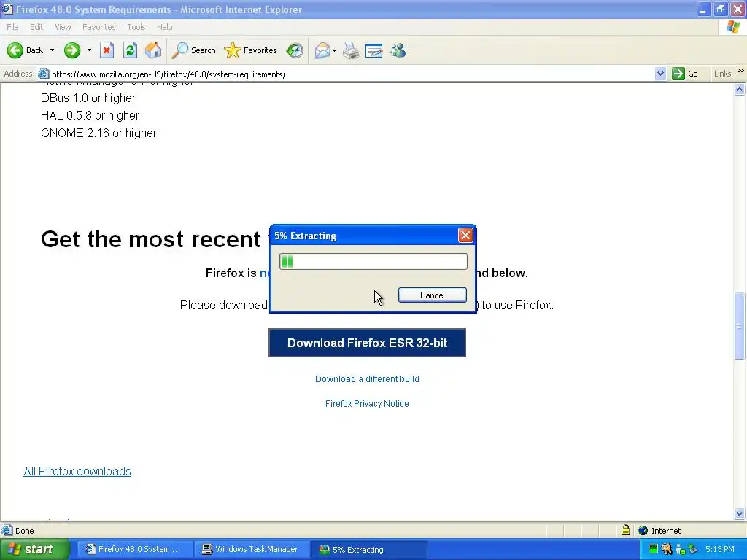The width and height of the screenshot is (747, 560).
Task: Open the All Firefox downloads link
Action: click(x=77, y=472)
